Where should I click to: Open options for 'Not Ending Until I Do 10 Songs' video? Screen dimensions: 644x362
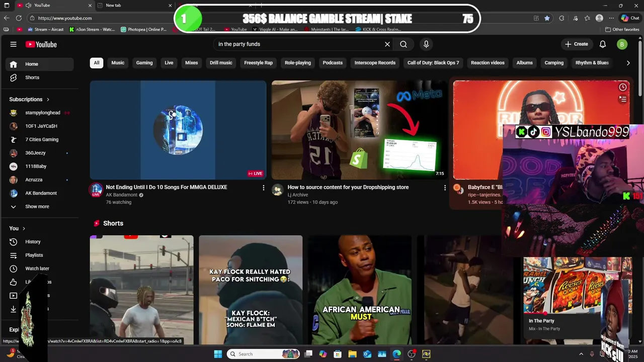click(263, 188)
